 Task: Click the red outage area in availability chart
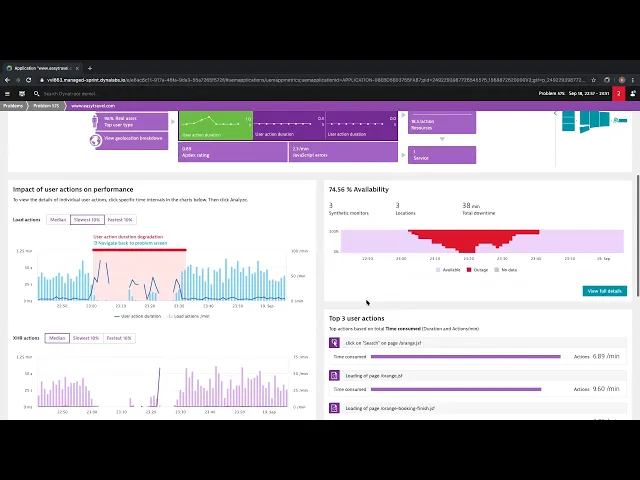[x=468, y=240]
